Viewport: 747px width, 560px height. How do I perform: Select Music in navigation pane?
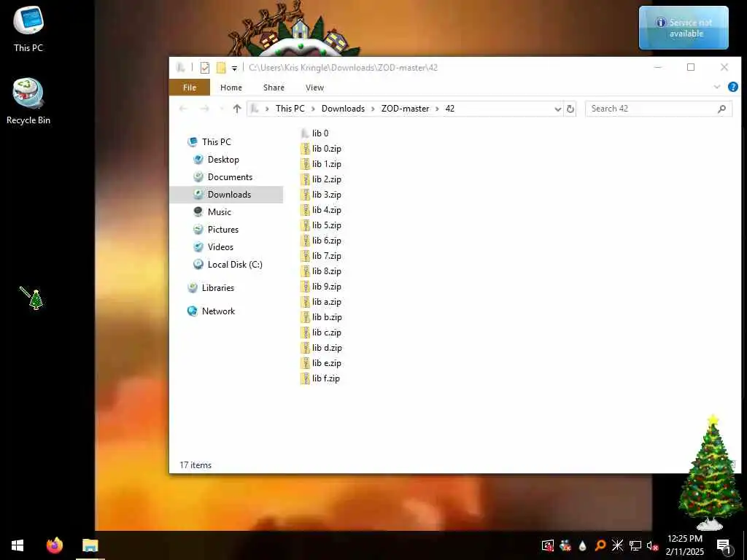(x=219, y=212)
